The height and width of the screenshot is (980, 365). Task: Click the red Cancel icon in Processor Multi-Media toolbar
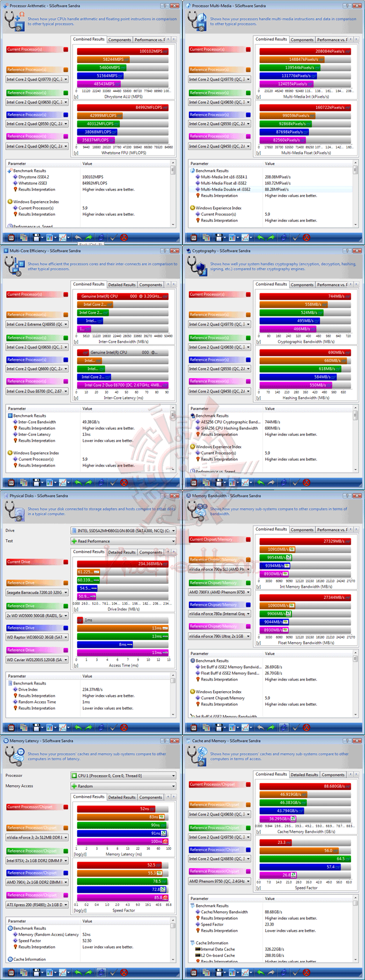coord(307,237)
